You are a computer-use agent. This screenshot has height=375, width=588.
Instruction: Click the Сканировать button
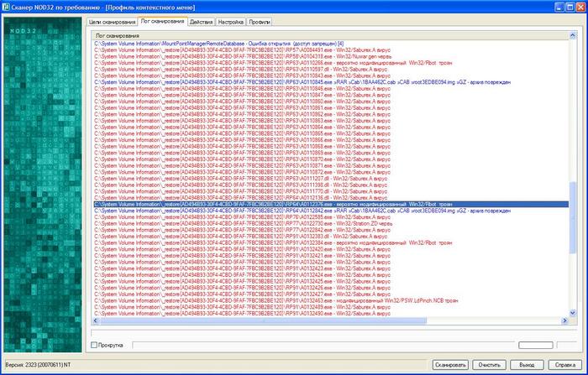point(450,364)
